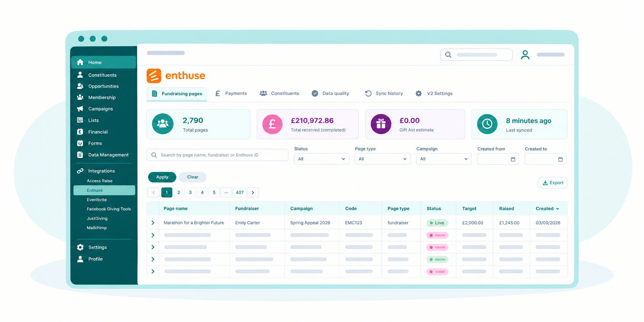
Task: Click the Apply filters button
Action: click(162, 177)
